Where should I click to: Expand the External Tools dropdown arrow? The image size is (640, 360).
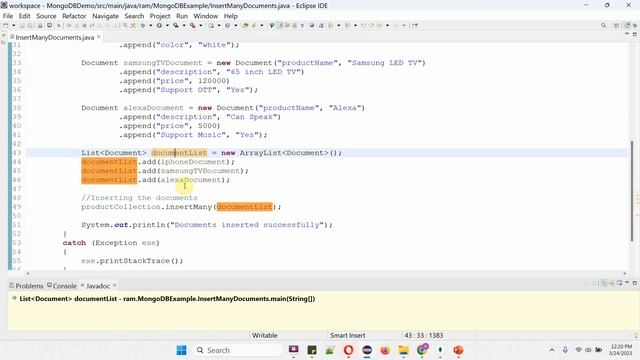pyautogui.click(x=200, y=25)
